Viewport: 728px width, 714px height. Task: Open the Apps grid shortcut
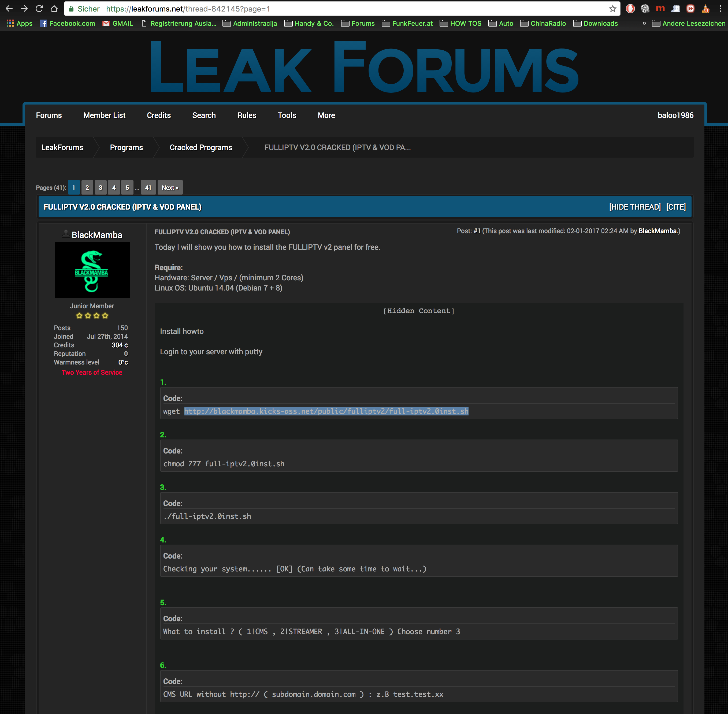(20, 23)
